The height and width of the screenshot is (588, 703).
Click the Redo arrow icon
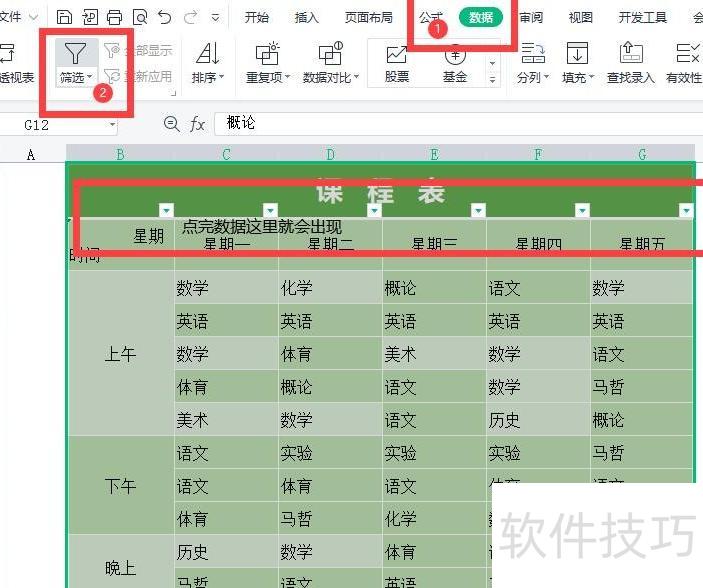pos(191,17)
